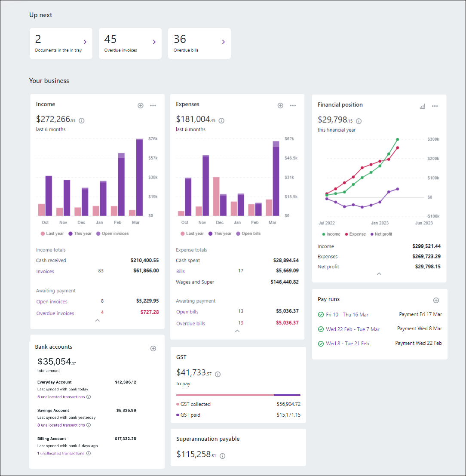Click the plus icon on Bank accounts card

(153, 348)
